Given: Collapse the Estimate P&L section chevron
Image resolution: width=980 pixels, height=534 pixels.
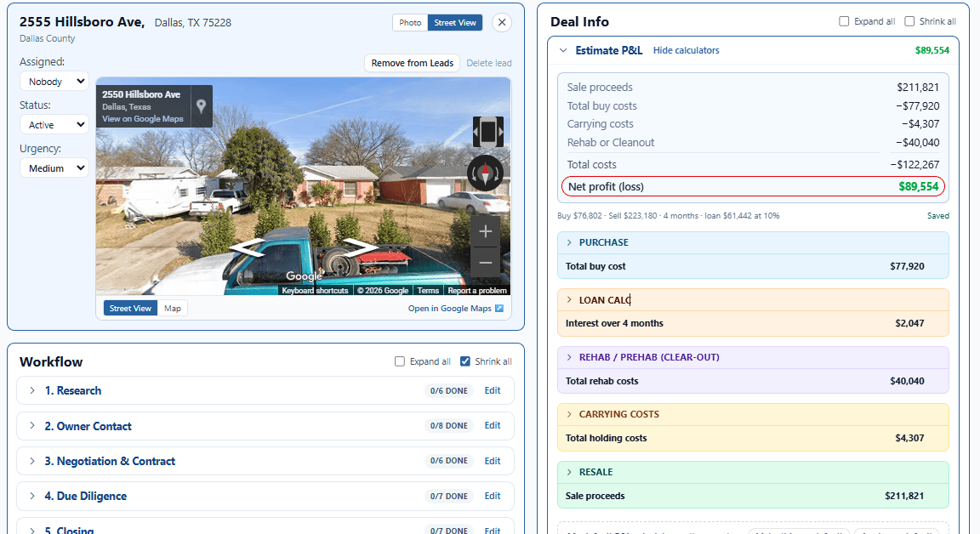Looking at the screenshot, I should pyautogui.click(x=563, y=50).
